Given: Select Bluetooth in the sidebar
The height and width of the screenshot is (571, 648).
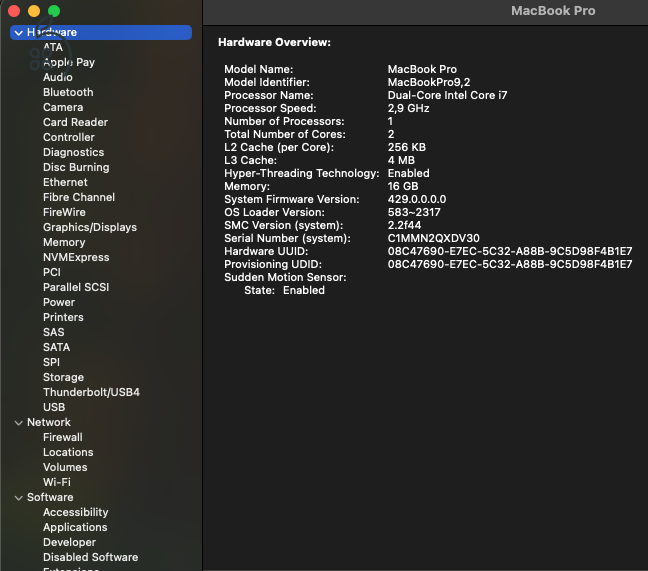Looking at the screenshot, I should point(68,92).
